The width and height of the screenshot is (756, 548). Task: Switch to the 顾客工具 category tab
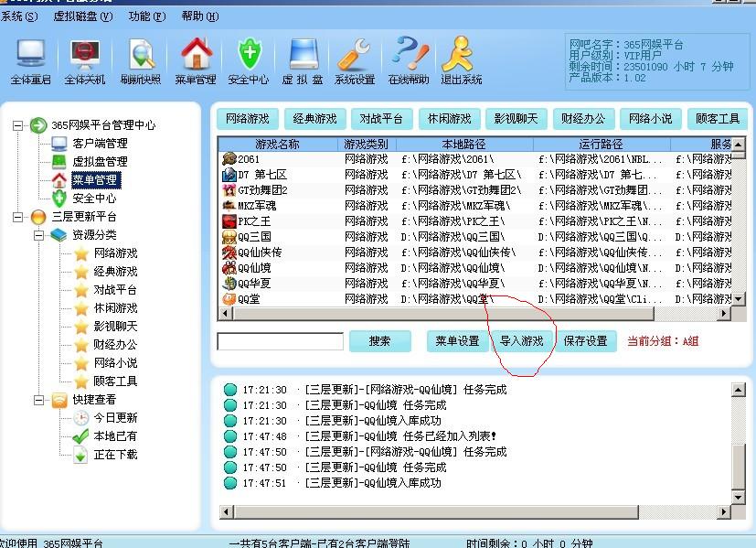[718, 119]
